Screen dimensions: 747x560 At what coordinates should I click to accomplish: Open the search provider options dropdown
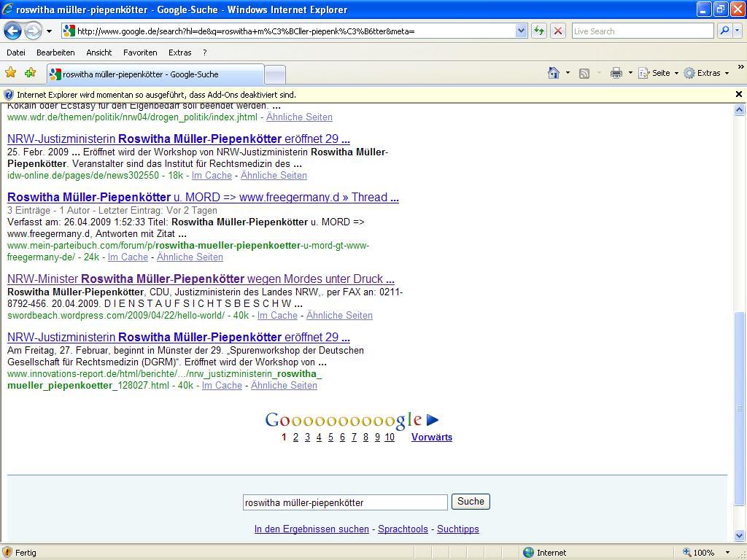pos(738,31)
